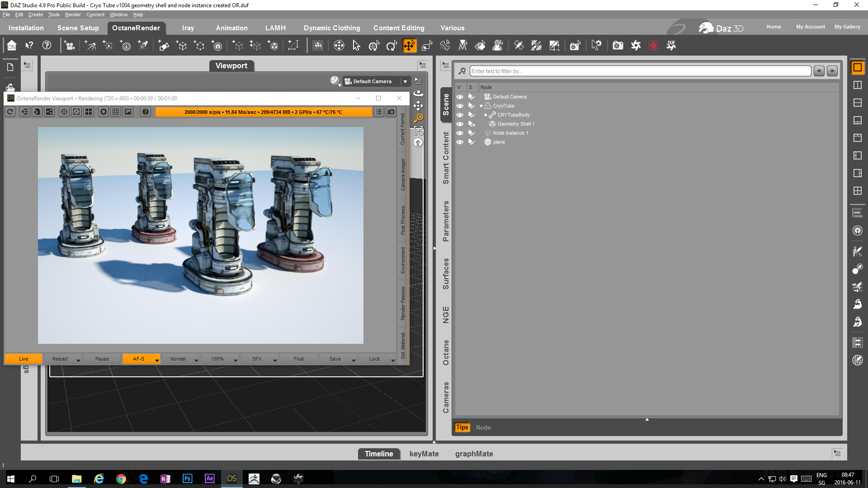Open the Render menu
This screenshot has height=488, width=868.
tap(72, 14)
